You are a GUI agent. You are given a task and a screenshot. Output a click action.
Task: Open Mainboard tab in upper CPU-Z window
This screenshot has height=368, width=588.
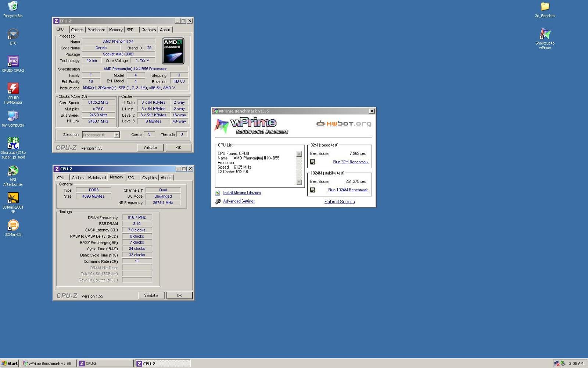96,30
